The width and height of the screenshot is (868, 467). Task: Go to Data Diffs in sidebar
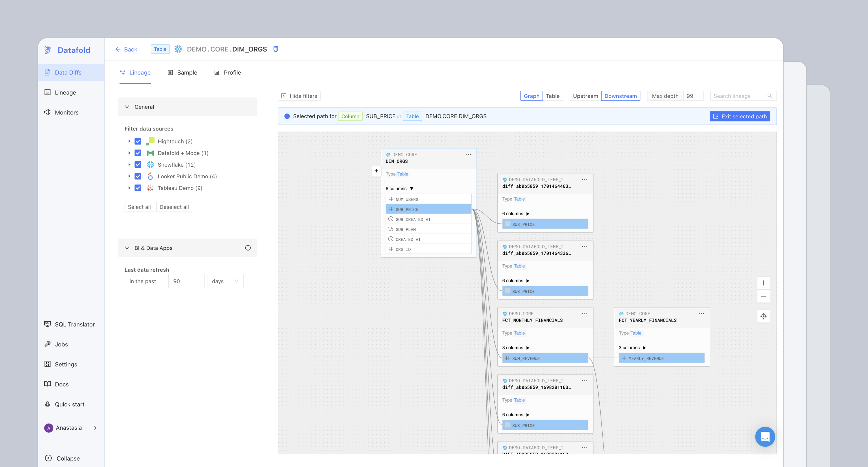(x=71, y=72)
